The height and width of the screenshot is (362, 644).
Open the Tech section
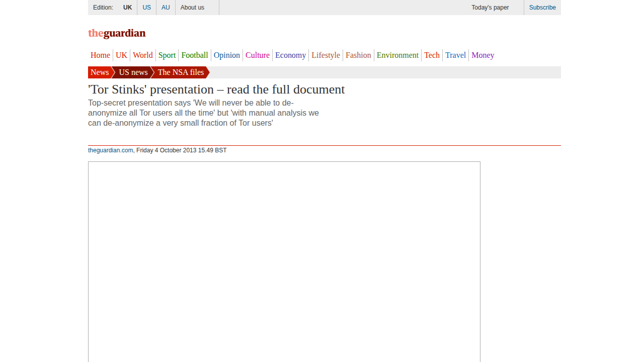(x=432, y=55)
